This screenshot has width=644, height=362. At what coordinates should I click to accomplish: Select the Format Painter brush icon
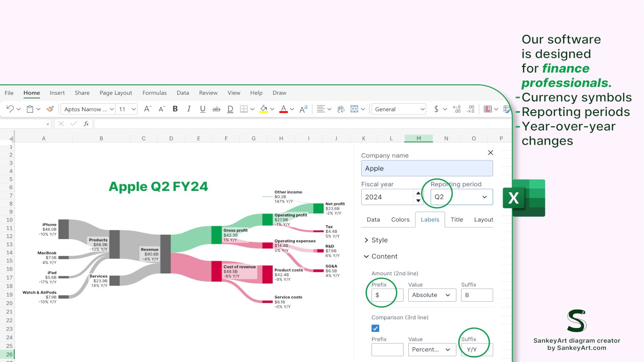[50, 109]
